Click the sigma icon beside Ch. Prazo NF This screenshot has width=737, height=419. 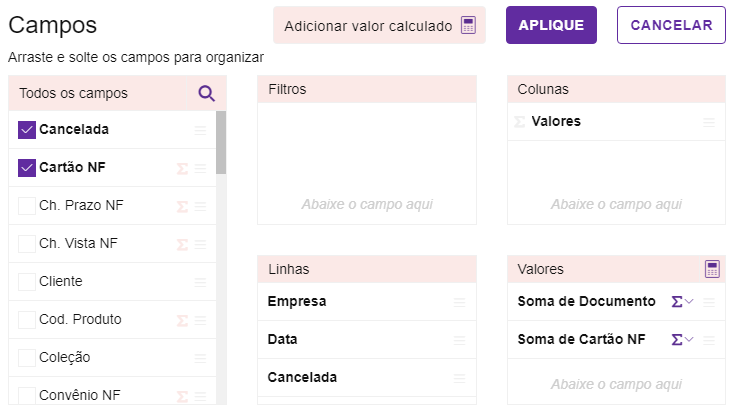pyautogui.click(x=182, y=206)
